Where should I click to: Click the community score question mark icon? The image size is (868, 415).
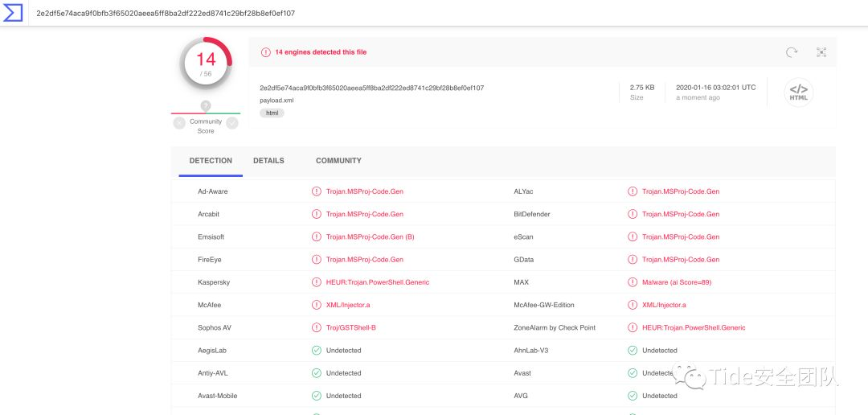click(206, 106)
